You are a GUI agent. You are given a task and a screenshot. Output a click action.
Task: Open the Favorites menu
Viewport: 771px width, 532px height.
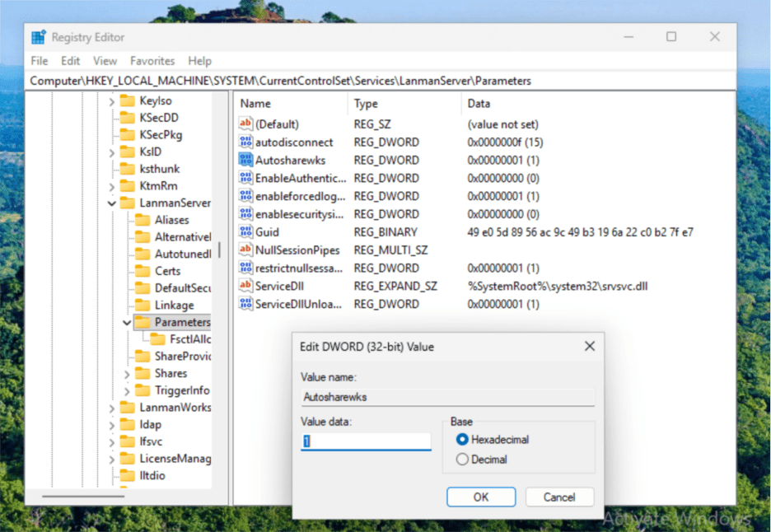152,60
